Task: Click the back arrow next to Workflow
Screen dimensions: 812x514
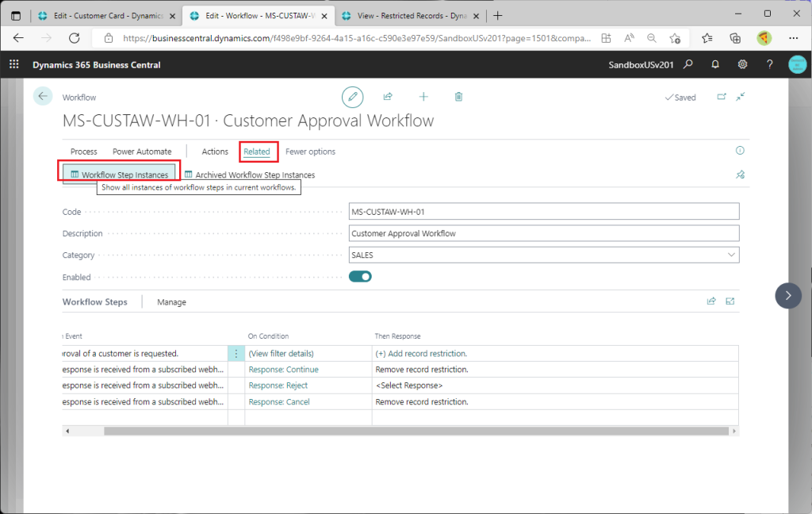Action: pos(43,97)
